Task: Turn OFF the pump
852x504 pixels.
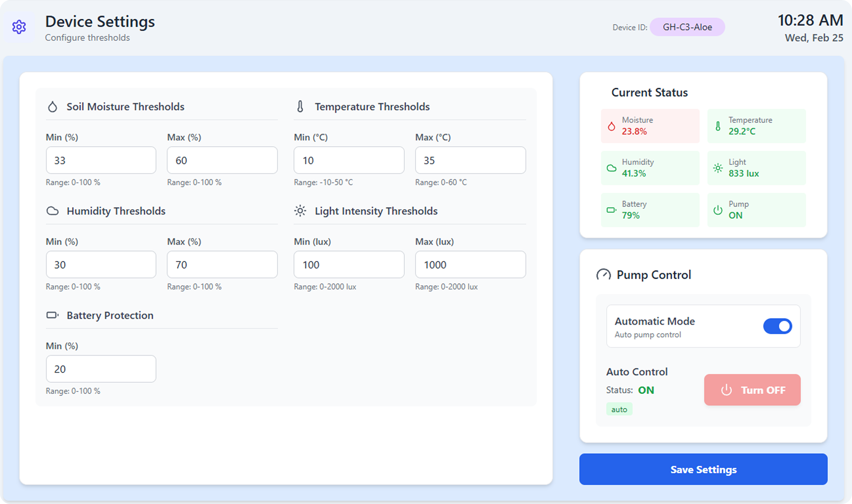Action: point(752,390)
